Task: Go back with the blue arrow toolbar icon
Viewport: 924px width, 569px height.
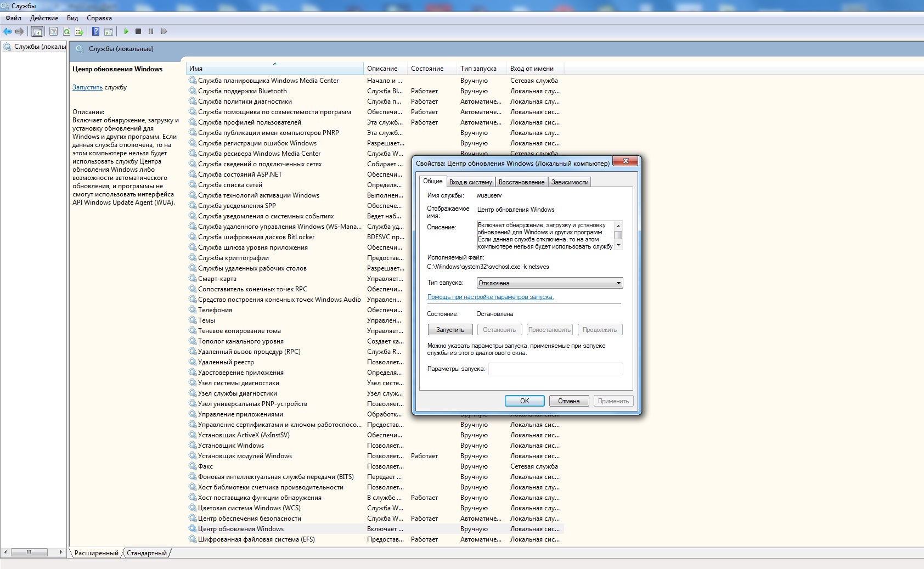Action: pyautogui.click(x=7, y=31)
